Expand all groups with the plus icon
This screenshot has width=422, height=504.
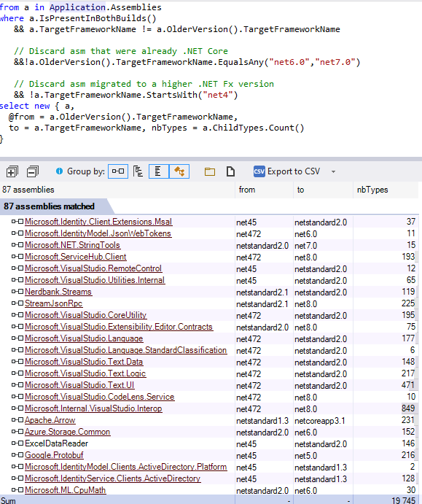12,171
